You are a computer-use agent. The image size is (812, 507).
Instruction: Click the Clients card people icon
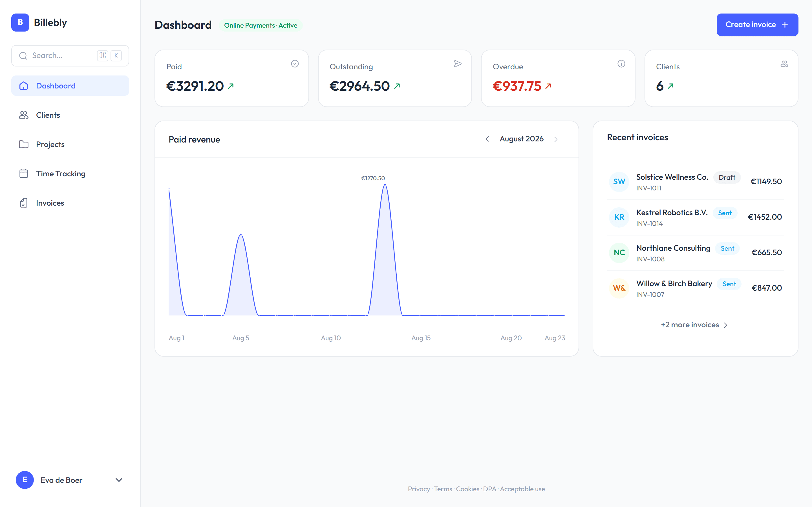pyautogui.click(x=784, y=64)
